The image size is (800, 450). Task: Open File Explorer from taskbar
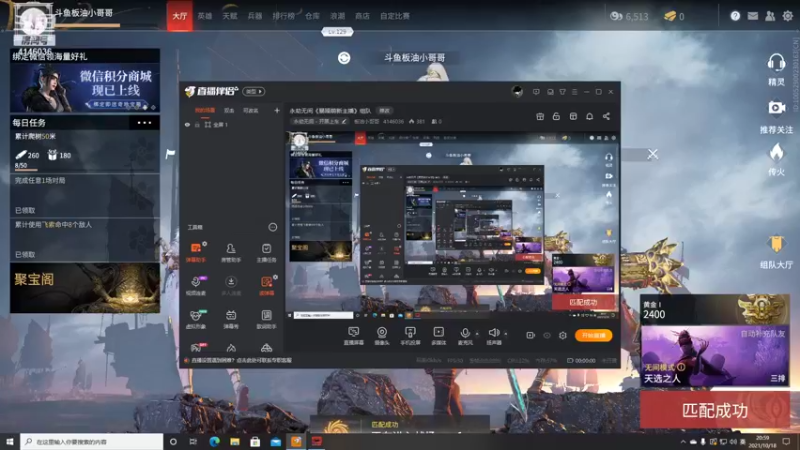[235, 441]
